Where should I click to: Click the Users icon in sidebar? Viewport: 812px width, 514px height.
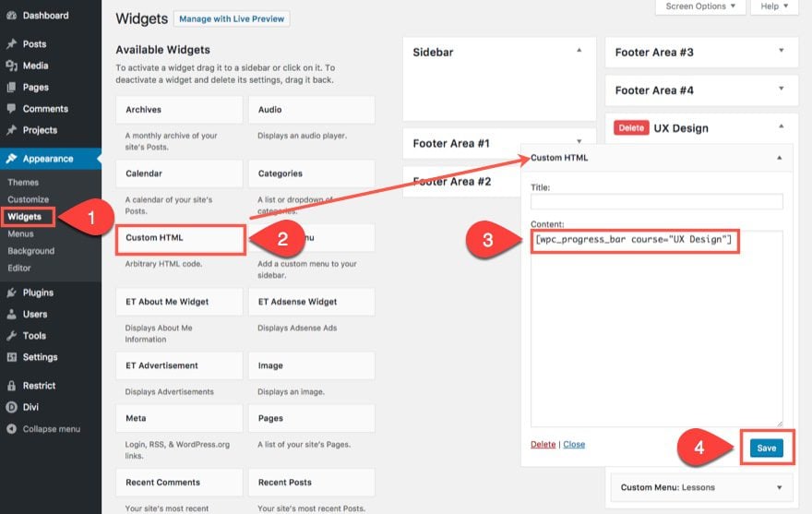(11, 315)
